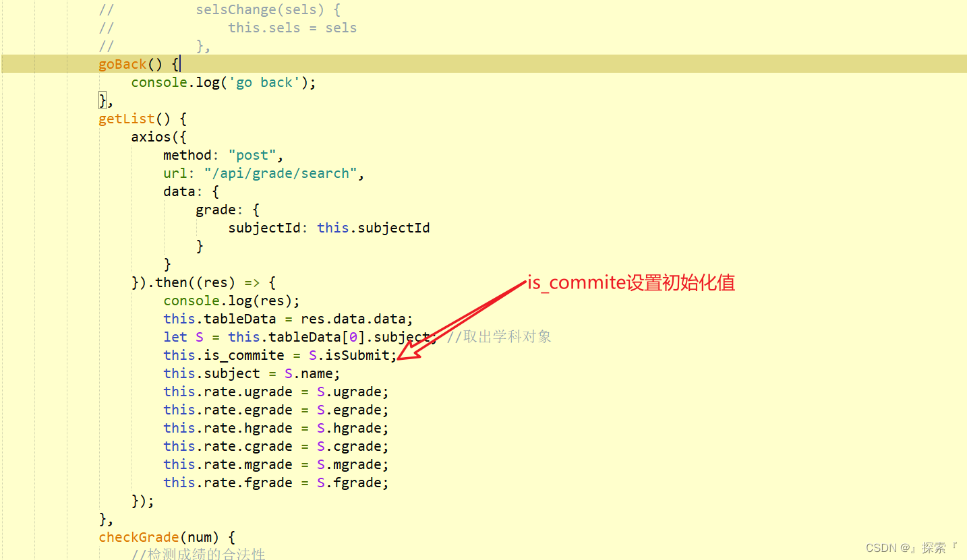
Task: Click the this.subject = S.name line
Action: point(252,373)
